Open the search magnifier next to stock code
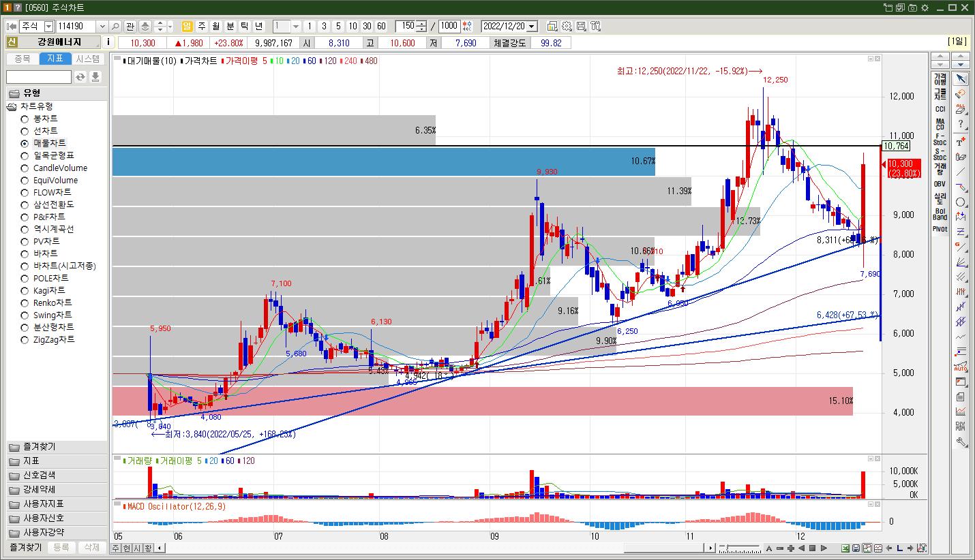The image size is (975, 560). (115, 26)
